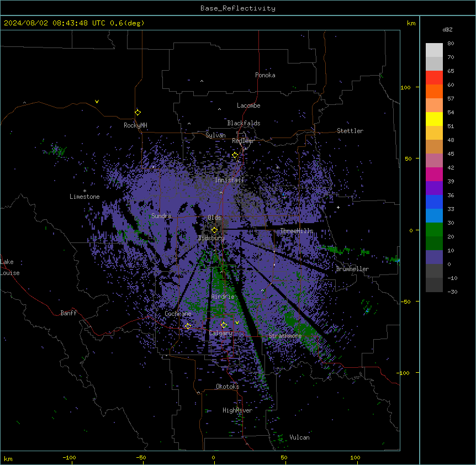Pick the dusty pink swatch below 45
The image size is (476, 465).
tap(434, 161)
